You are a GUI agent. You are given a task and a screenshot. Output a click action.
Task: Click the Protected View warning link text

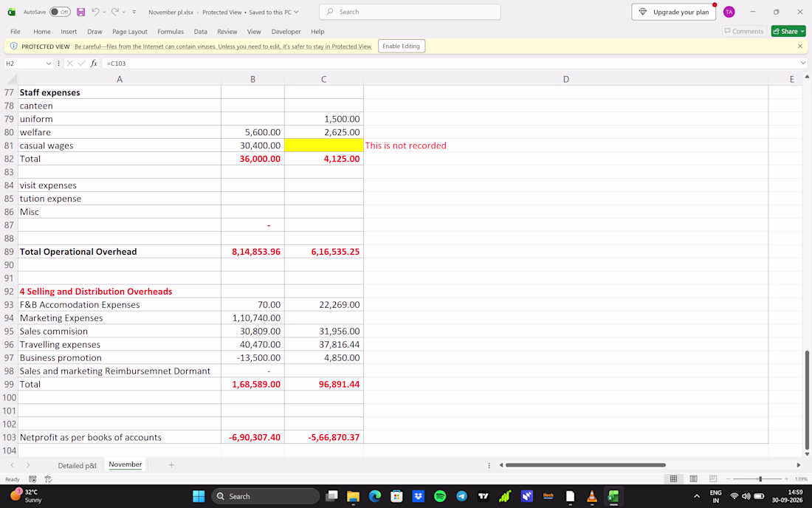click(x=223, y=47)
